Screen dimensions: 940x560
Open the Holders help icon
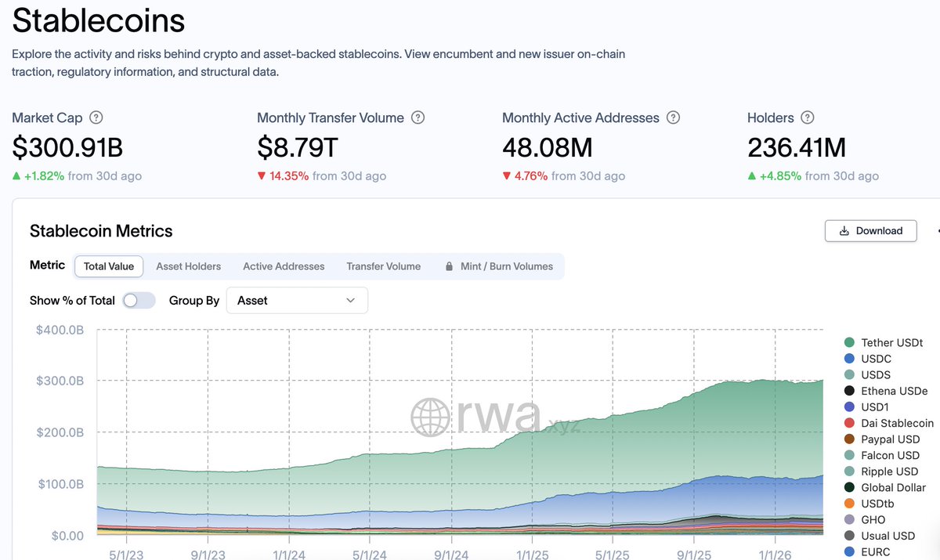point(808,118)
